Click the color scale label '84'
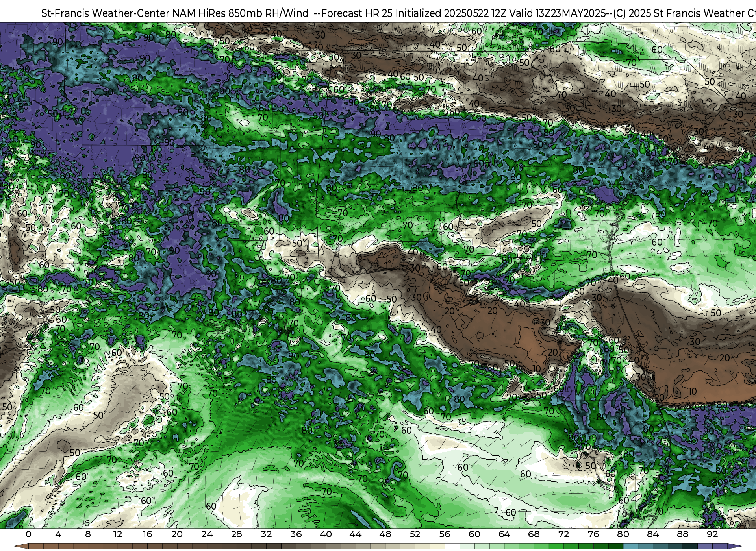Viewport: 756px width, 551px height. [x=653, y=534]
